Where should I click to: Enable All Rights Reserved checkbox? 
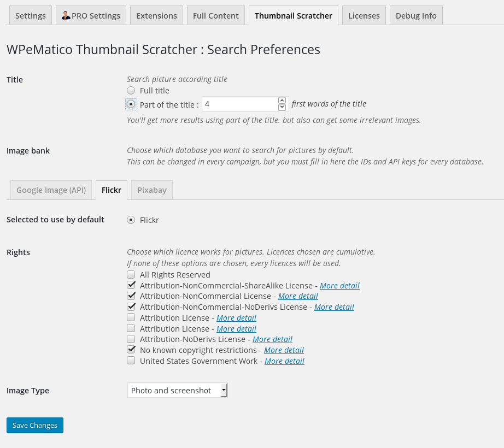coord(131,274)
